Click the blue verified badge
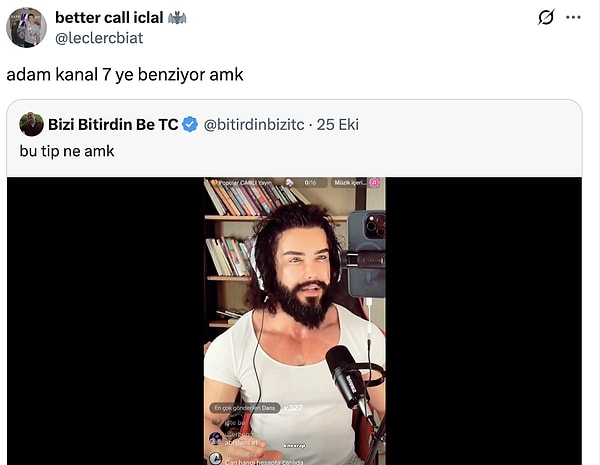This screenshot has width=600, height=465. coord(190,125)
